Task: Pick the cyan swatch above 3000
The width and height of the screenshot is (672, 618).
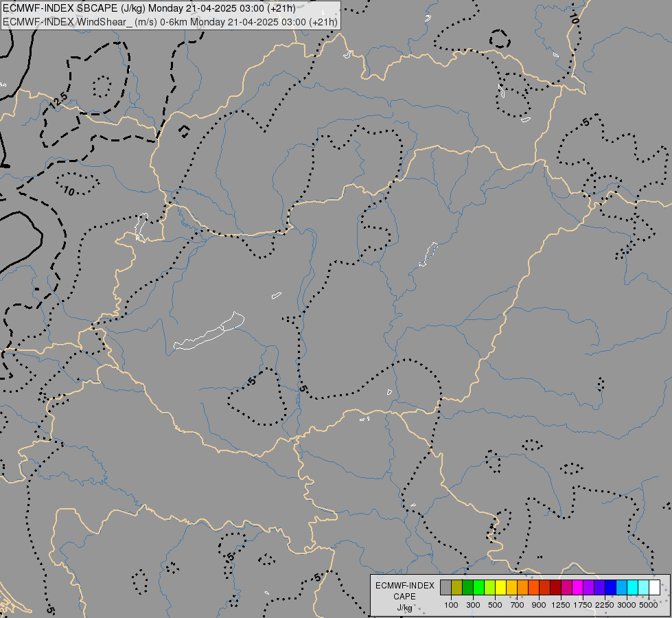Action: 633,588
